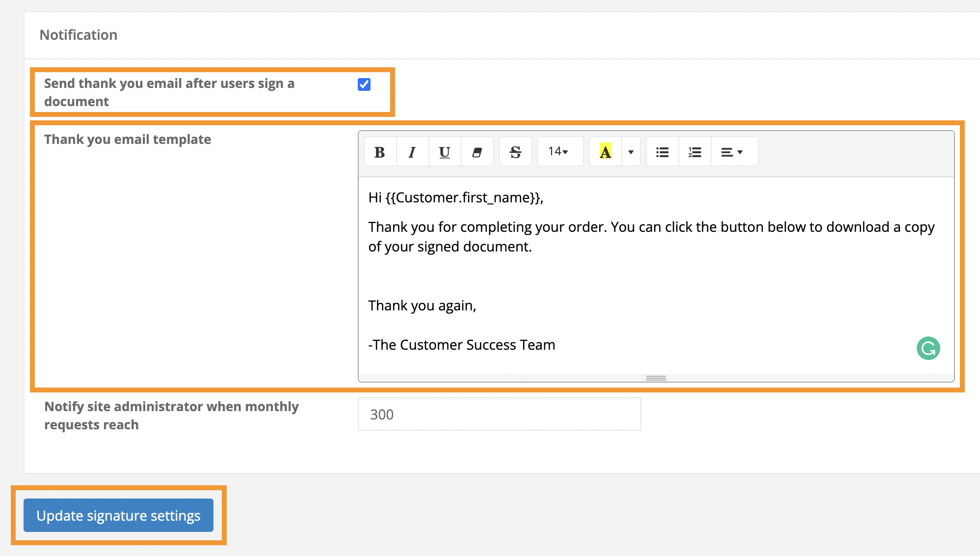Expand the text color picker dropdown arrow

(x=631, y=152)
